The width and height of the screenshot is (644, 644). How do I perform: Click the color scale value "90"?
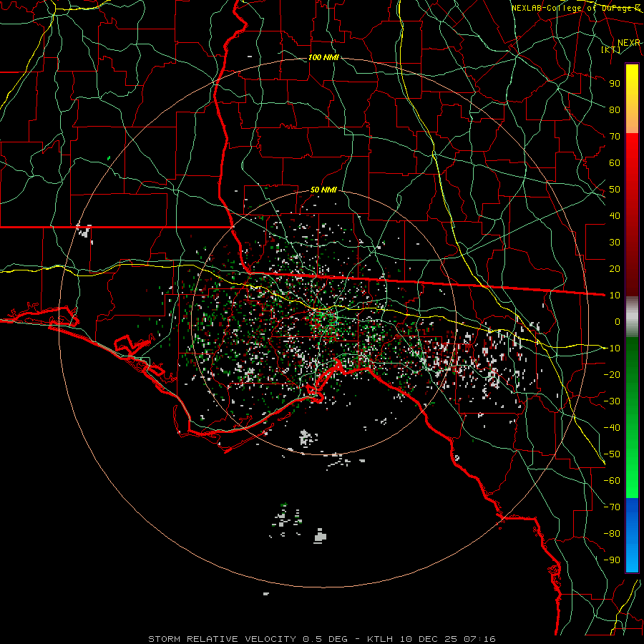click(615, 84)
